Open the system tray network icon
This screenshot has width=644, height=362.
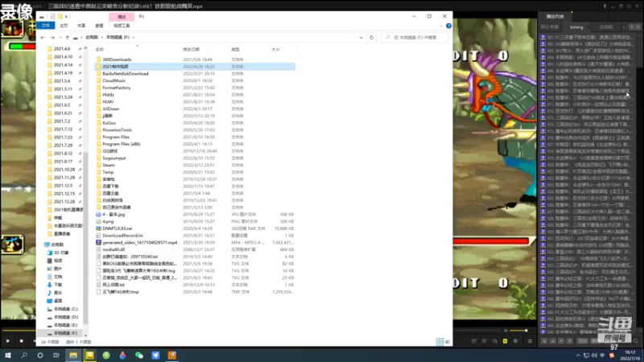coord(586,356)
